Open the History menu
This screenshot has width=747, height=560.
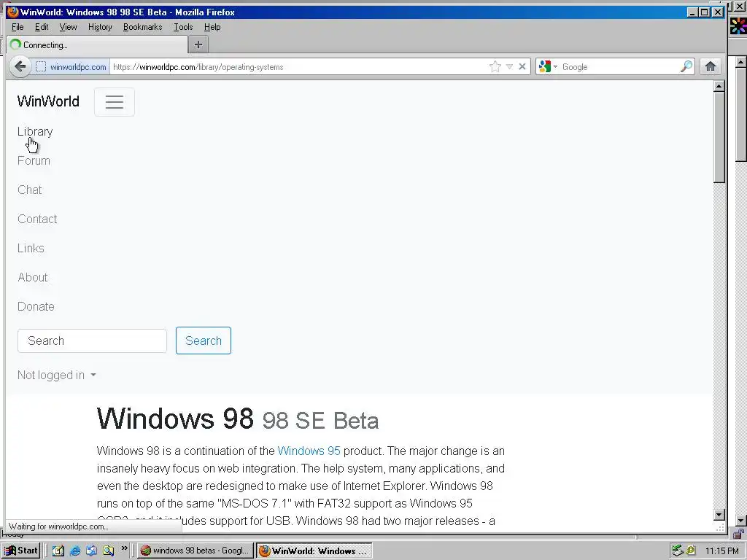click(100, 27)
